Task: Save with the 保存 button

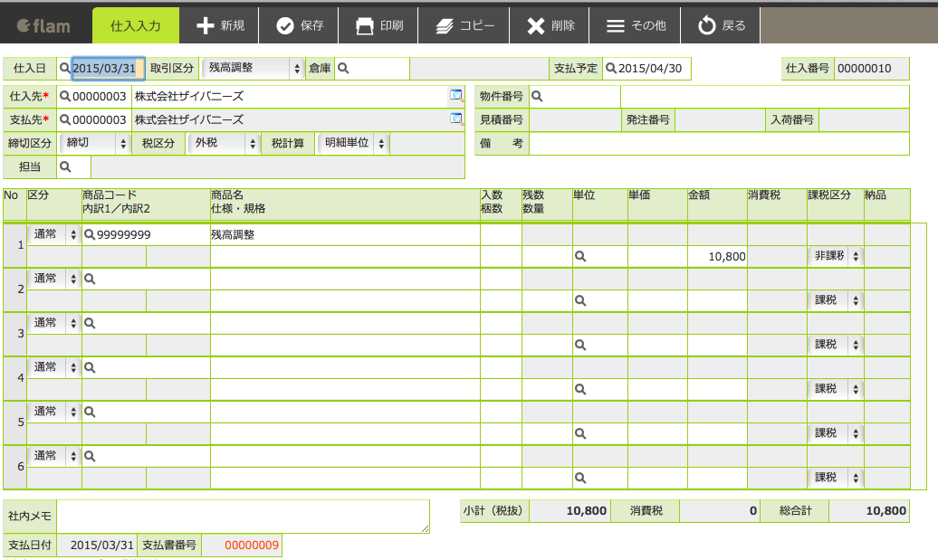Action: (x=299, y=25)
